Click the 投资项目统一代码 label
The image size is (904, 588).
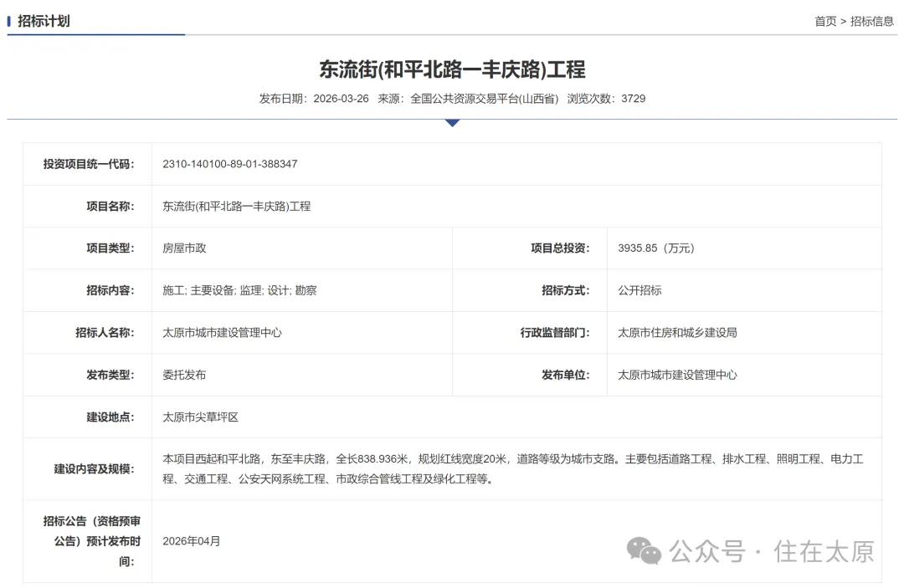point(88,164)
